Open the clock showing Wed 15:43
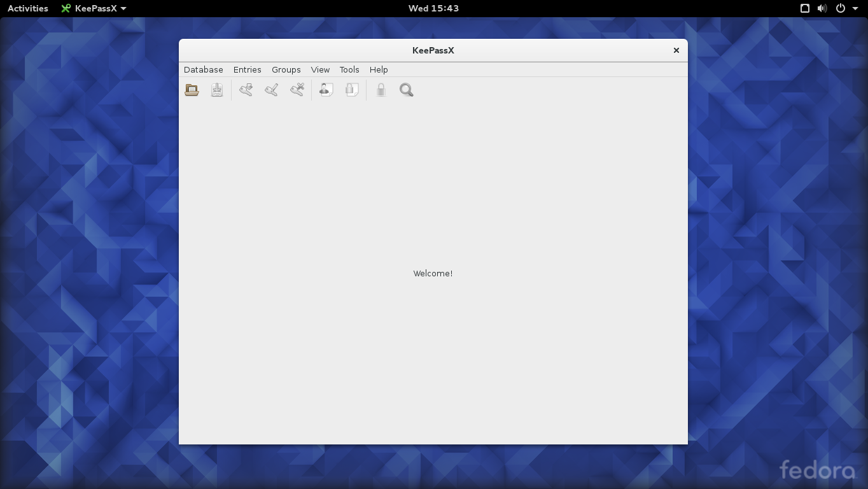Image resolution: width=868 pixels, height=489 pixels. click(433, 8)
